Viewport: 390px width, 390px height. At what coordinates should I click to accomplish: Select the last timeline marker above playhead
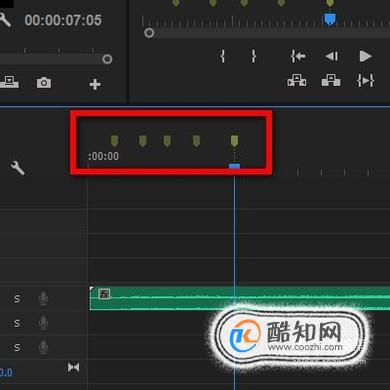click(234, 141)
